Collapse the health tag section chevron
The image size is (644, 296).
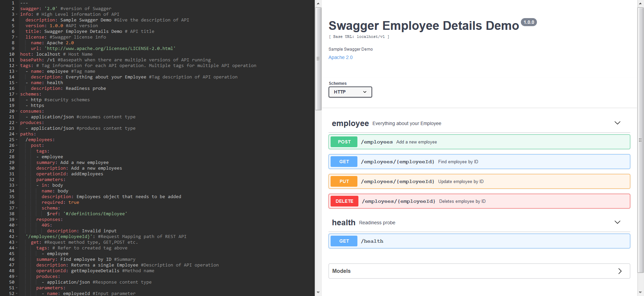point(617,222)
